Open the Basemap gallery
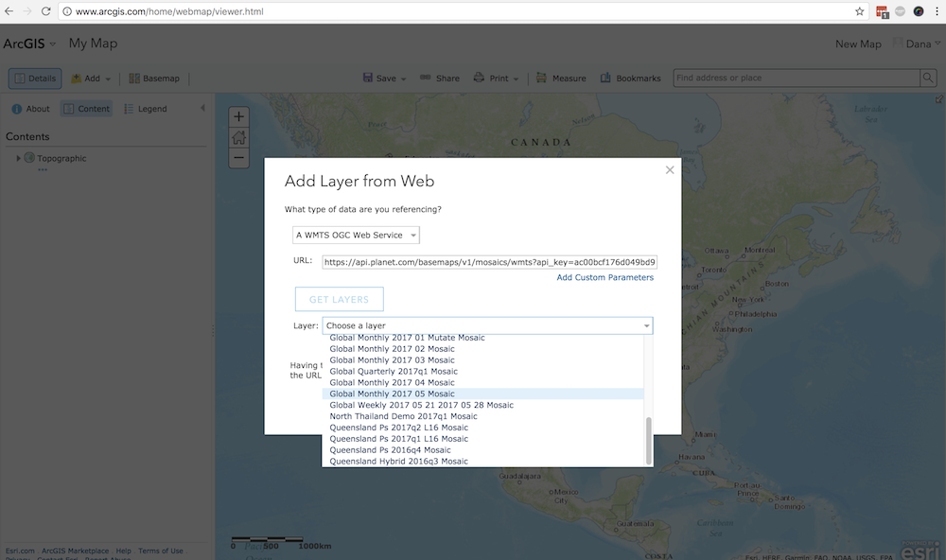Screen dimensions: 946x560 pyautogui.click(x=154, y=79)
